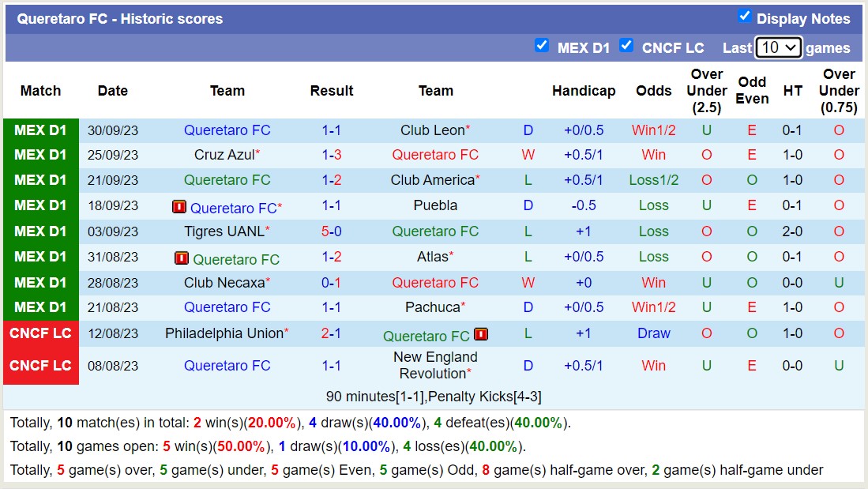This screenshot has height=489, width=868.
Task: Click the 90 minutes penalty kicks note
Action: 434,396
